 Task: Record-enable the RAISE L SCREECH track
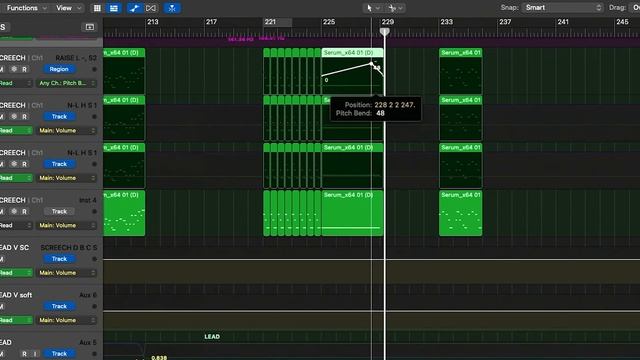coord(24,69)
